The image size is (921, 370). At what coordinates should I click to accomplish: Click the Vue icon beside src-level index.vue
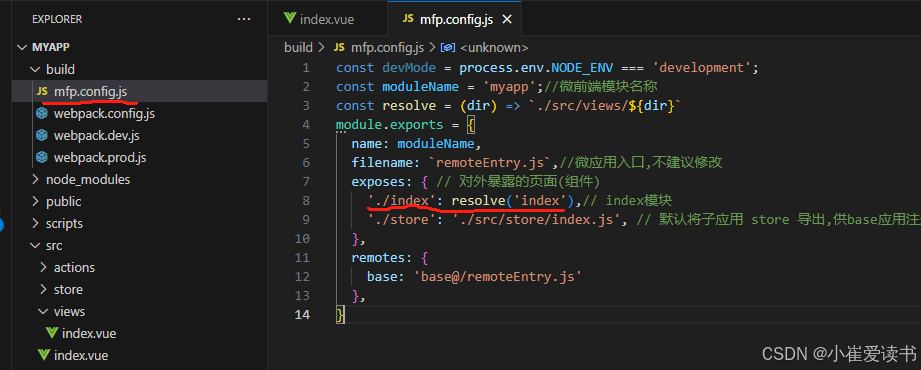(43, 355)
